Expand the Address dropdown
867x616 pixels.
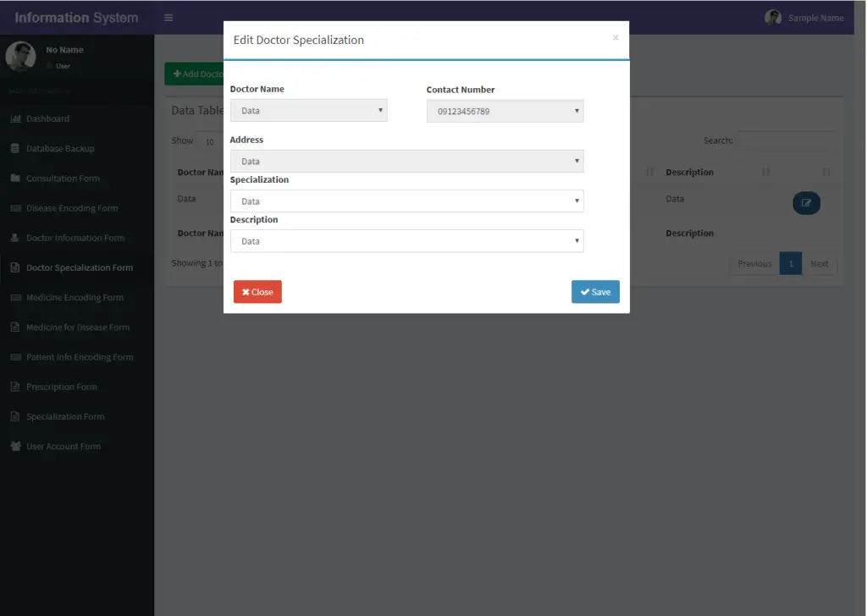pos(407,162)
